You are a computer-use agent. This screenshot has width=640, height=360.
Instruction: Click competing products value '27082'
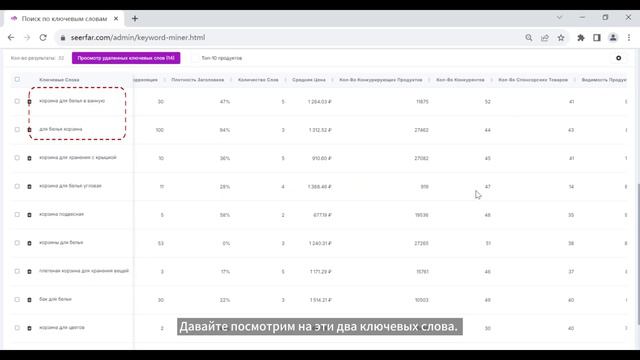pos(421,158)
